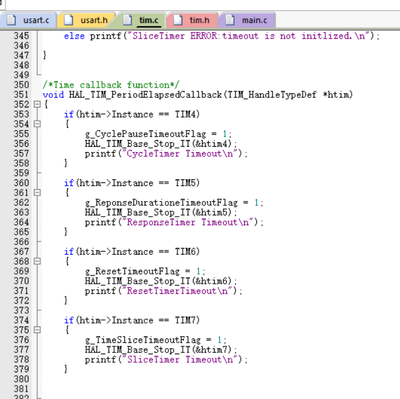Image resolution: width=400 pixels, height=399 pixels.
Task: Click HAL_TIM_Base_Stop_IT(&htim7) call
Action: [x=161, y=350]
